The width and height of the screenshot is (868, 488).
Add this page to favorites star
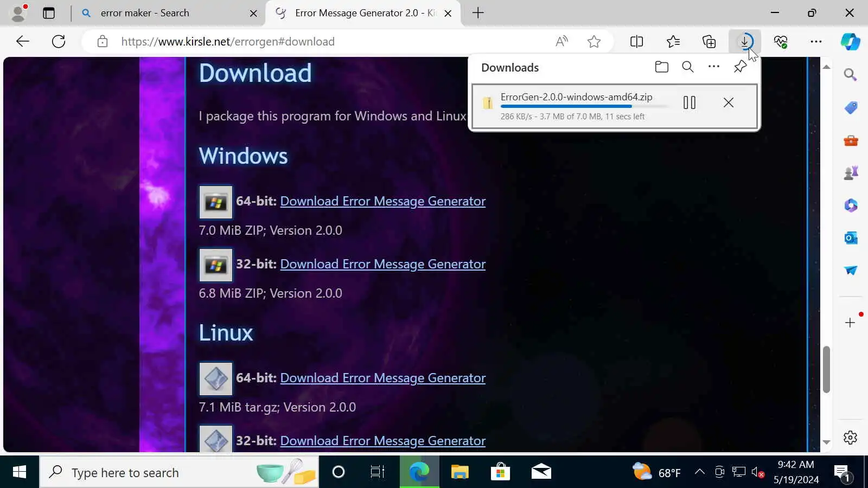[x=594, y=41]
